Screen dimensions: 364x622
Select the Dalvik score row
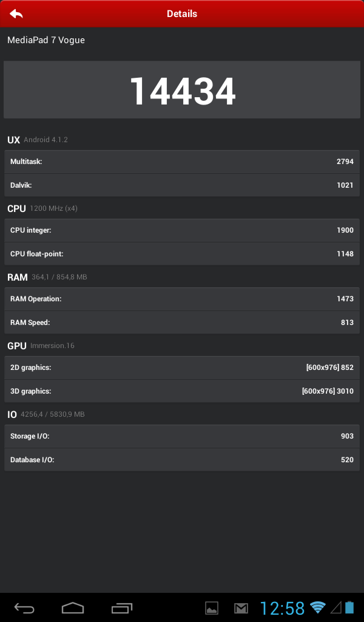(x=182, y=185)
